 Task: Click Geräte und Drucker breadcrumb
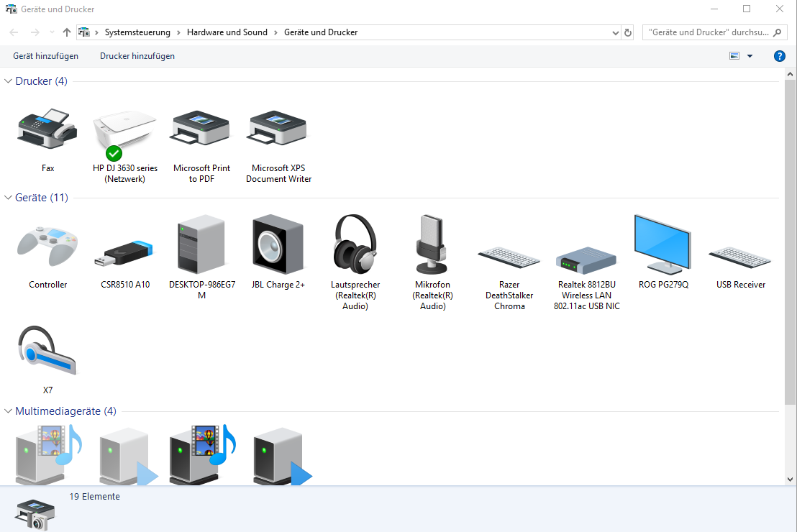coord(321,32)
